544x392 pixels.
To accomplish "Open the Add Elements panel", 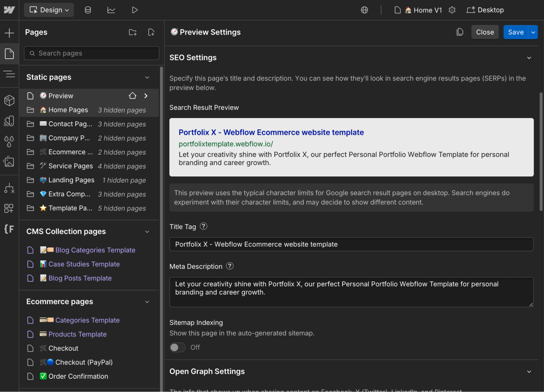I will click(x=9, y=33).
